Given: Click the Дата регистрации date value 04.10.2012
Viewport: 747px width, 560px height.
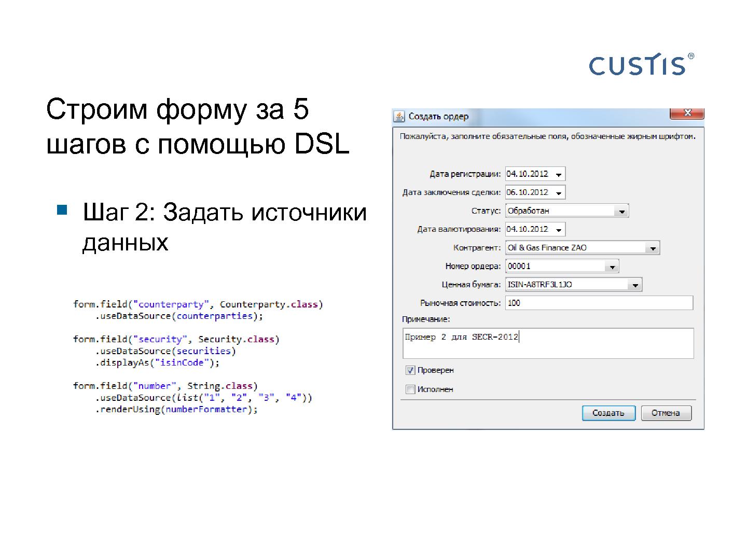Looking at the screenshot, I should (x=528, y=174).
